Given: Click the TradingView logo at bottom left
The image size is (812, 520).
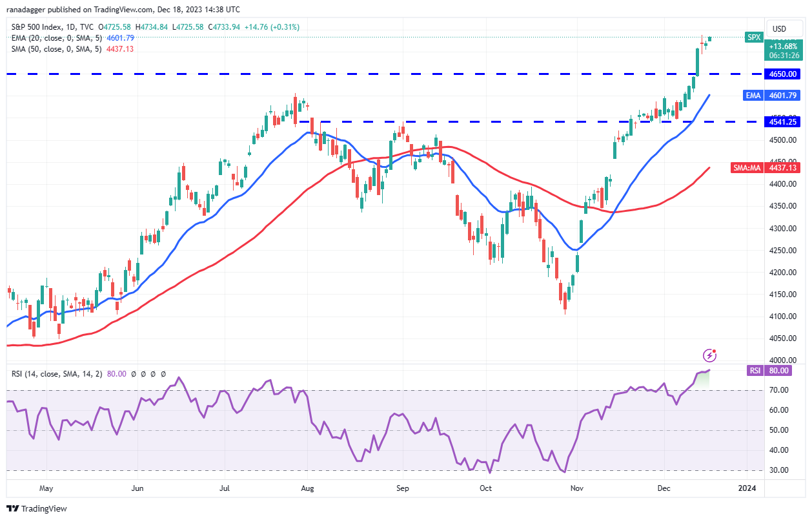Looking at the screenshot, I should (37, 508).
